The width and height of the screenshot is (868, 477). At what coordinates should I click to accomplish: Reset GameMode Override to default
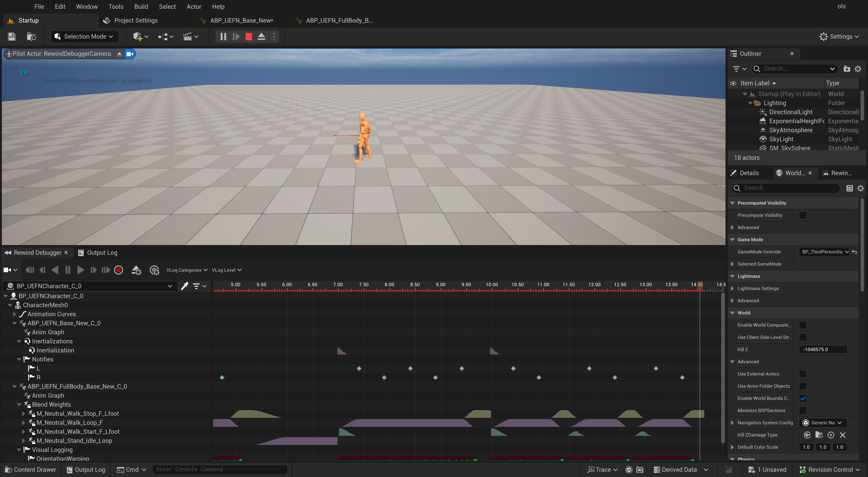tap(854, 252)
